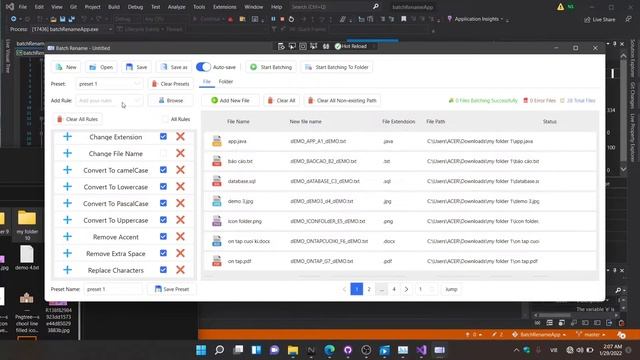
Task: Delete the Change Extension rule with red X
Action: (x=180, y=137)
